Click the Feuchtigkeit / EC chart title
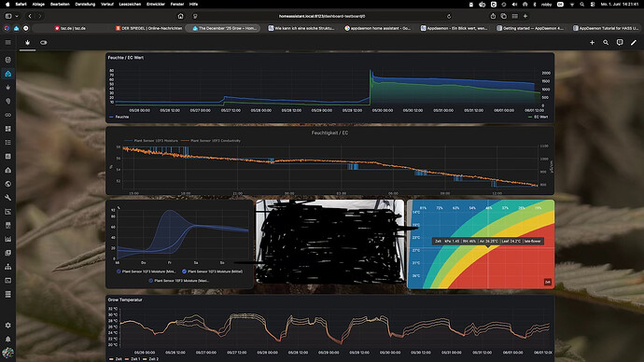Image resolution: width=644 pixels, height=362 pixels. [329, 133]
